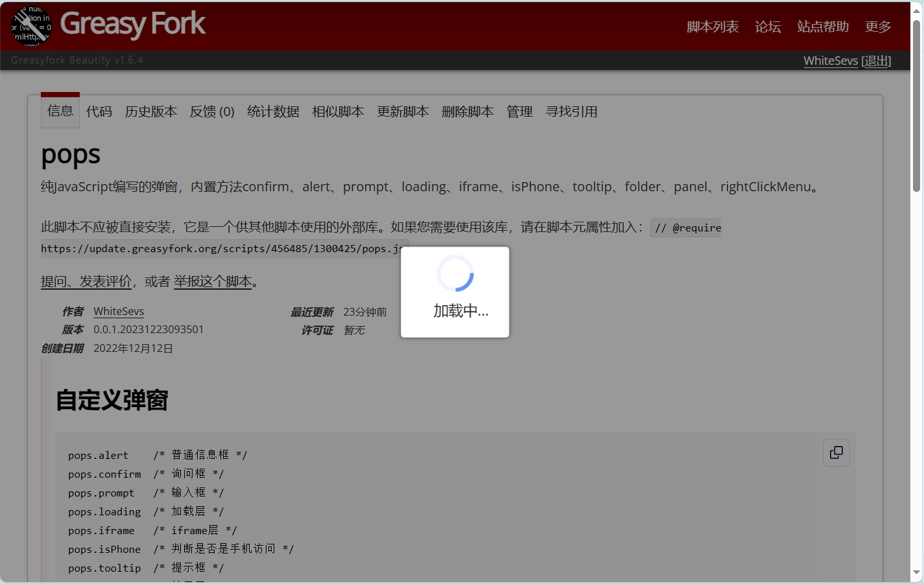The height and width of the screenshot is (584, 924).
Task: Switch to the 代码 tab
Action: [x=99, y=111]
